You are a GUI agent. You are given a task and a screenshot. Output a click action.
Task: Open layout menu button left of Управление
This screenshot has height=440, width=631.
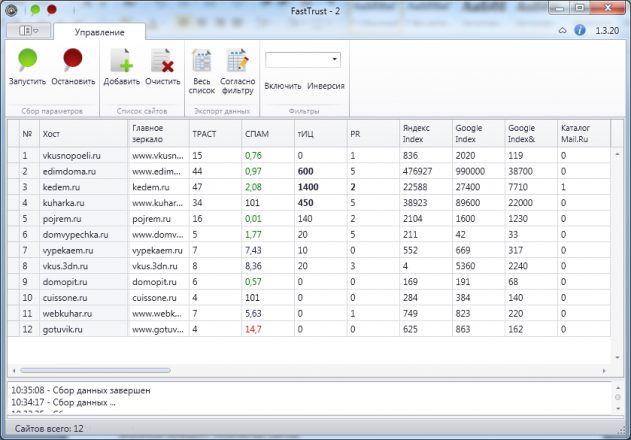29,31
